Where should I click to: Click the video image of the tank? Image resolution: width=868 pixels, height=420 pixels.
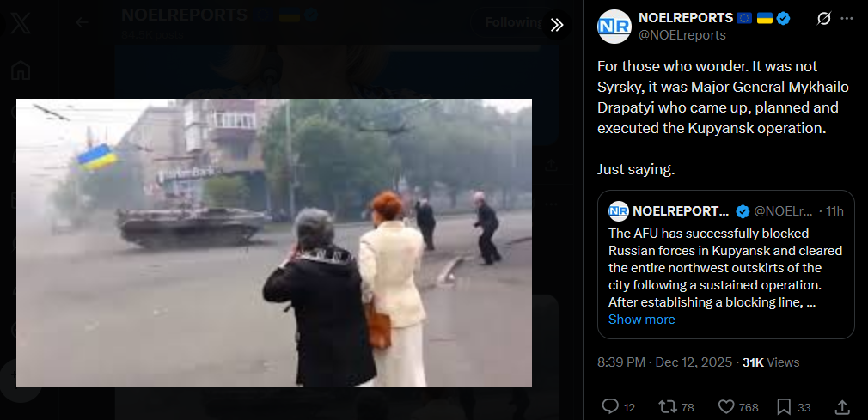pos(274,243)
